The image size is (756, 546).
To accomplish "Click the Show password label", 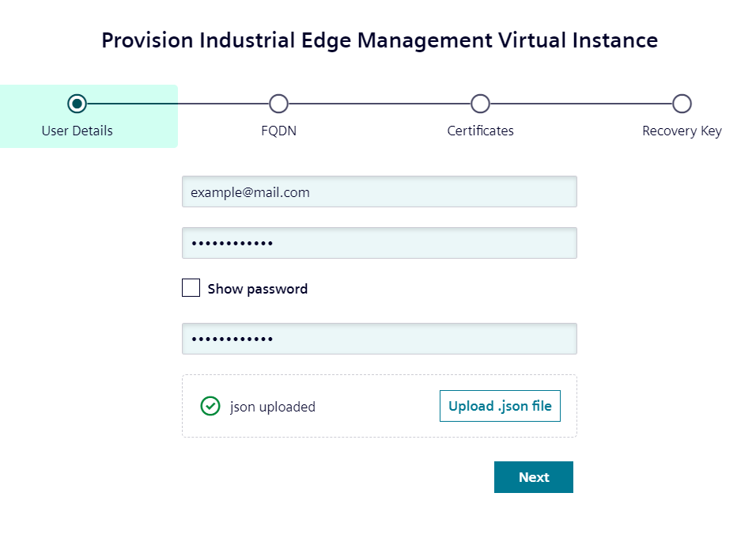I will [x=255, y=288].
